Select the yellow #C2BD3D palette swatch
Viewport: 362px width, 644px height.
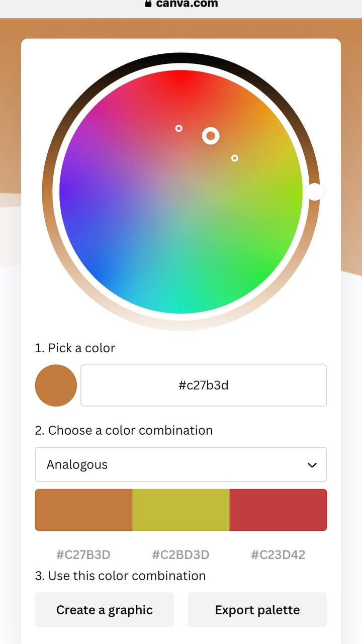181,510
